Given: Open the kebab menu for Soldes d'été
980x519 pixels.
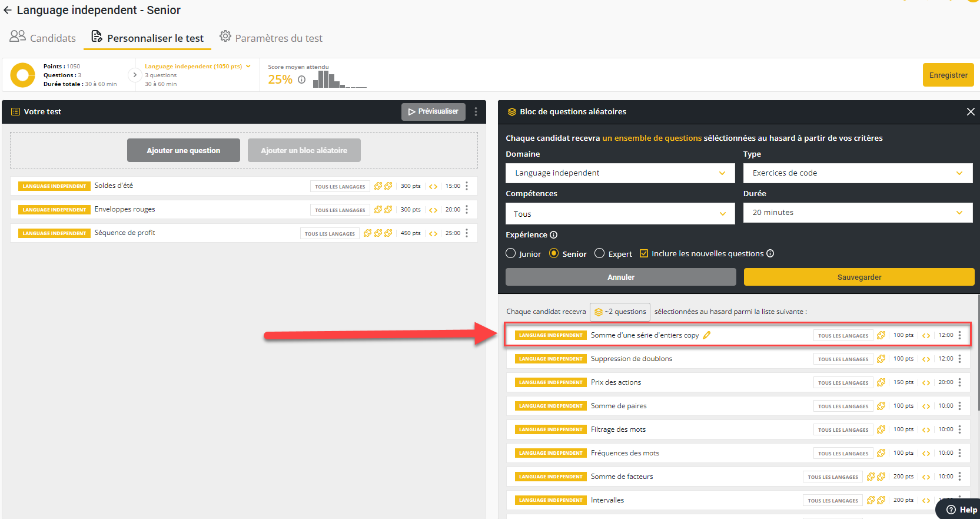Looking at the screenshot, I should click(467, 186).
